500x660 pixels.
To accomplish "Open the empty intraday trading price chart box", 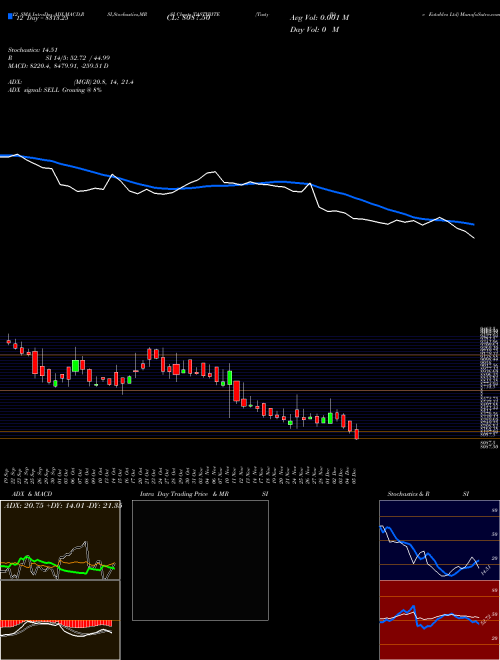I will tap(200, 560).
